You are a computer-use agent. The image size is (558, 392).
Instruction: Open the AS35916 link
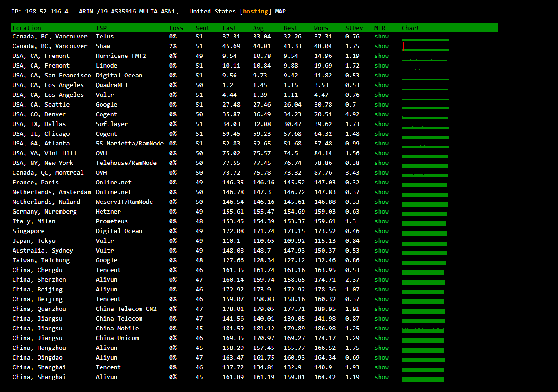(x=123, y=11)
